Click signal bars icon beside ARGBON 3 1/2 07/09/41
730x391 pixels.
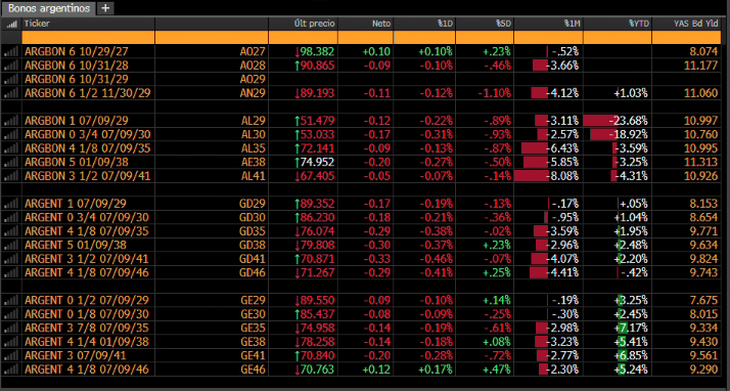click(12, 176)
